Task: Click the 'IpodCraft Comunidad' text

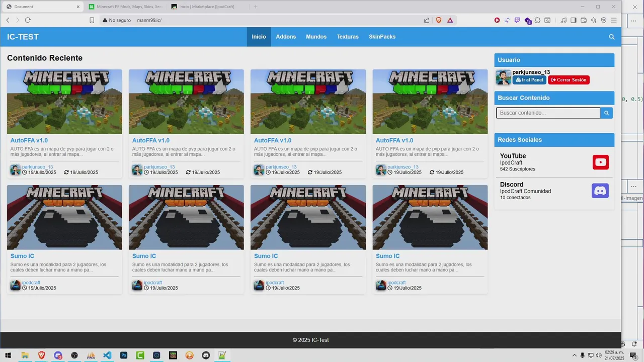Action: pyautogui.click(x=525, y=191)
